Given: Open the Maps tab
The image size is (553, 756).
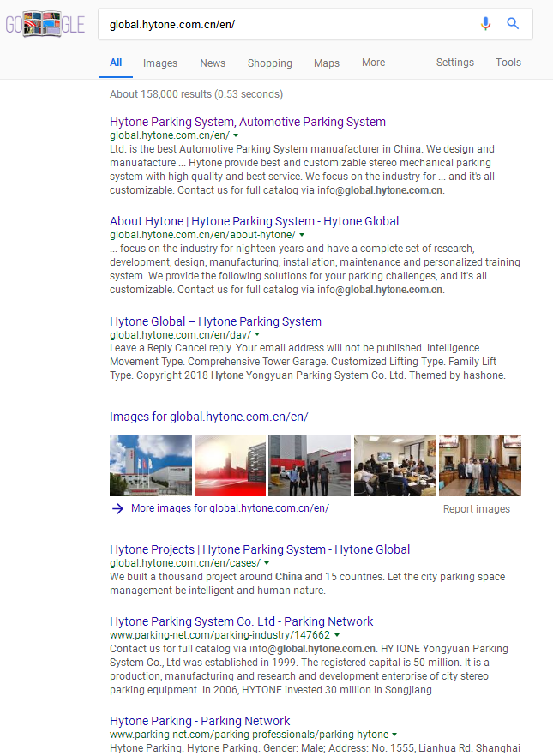Looking at the screenshot, I should [x=327, y=63].
